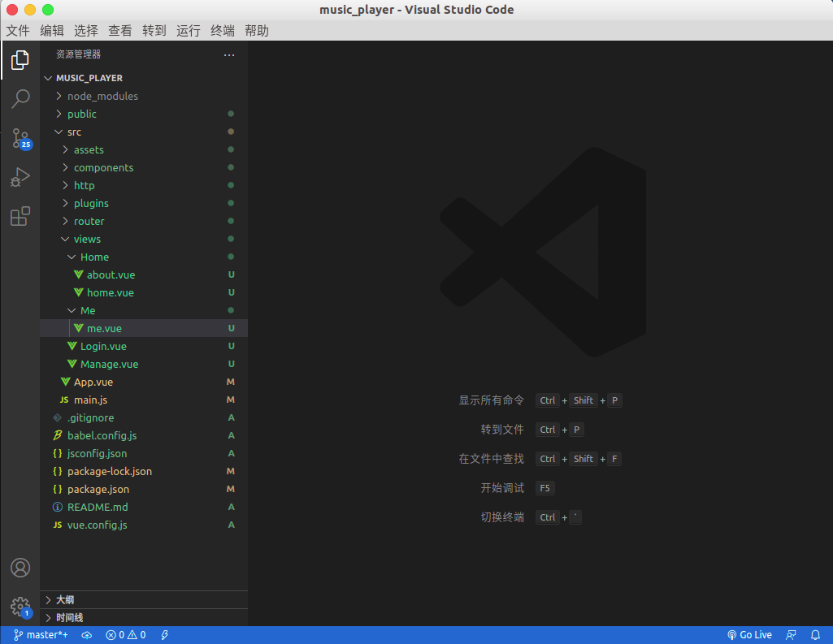Screen dimensions: 833x644
Task: Click the master branch status bar item
Action: pyautogui.click(x=41, y=634)
